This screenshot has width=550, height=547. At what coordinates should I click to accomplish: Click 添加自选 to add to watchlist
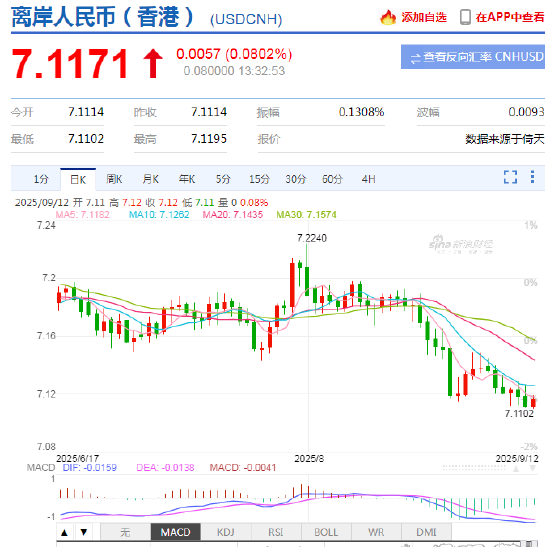click(424, 17)
